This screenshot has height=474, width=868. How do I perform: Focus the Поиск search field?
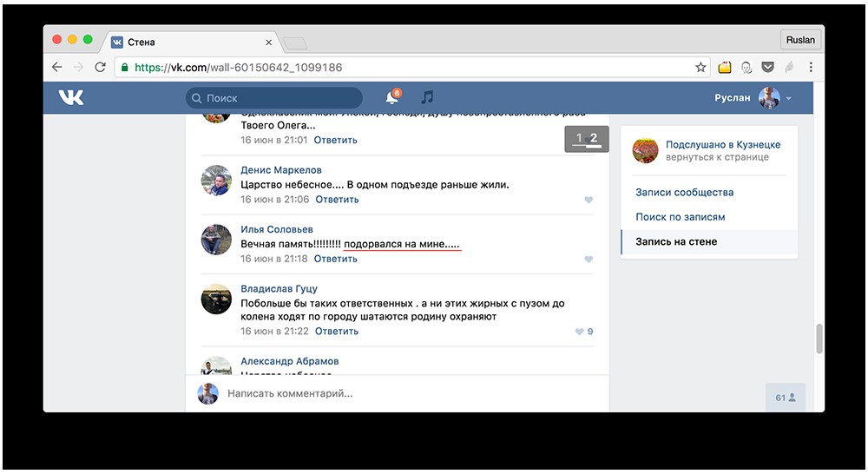click(274, 98)
